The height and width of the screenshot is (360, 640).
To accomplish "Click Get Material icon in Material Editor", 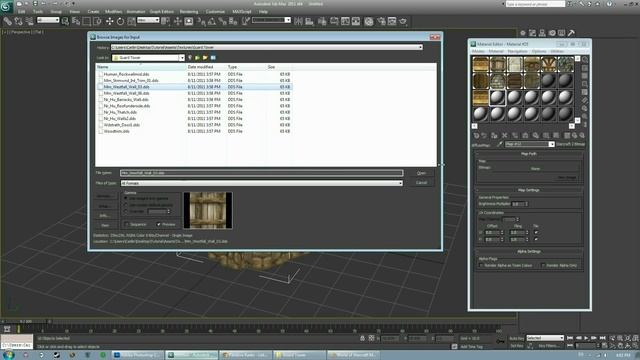I will tap(476, 135).
